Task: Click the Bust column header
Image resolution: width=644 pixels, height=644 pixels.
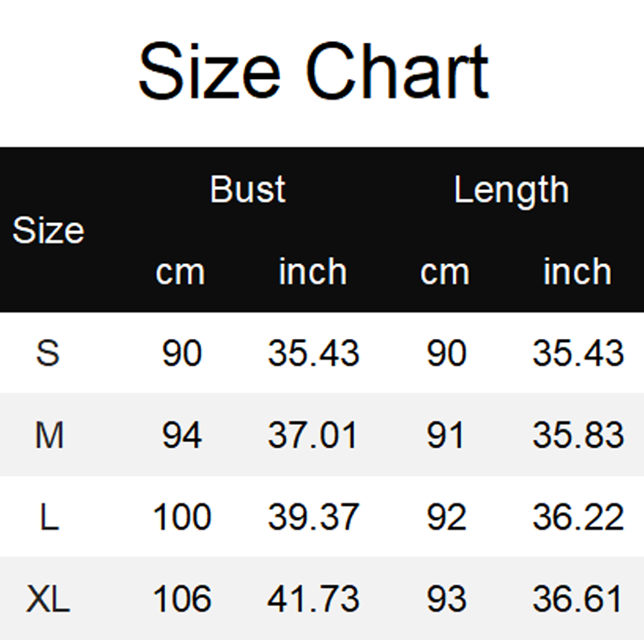Action: pos(247,190)
